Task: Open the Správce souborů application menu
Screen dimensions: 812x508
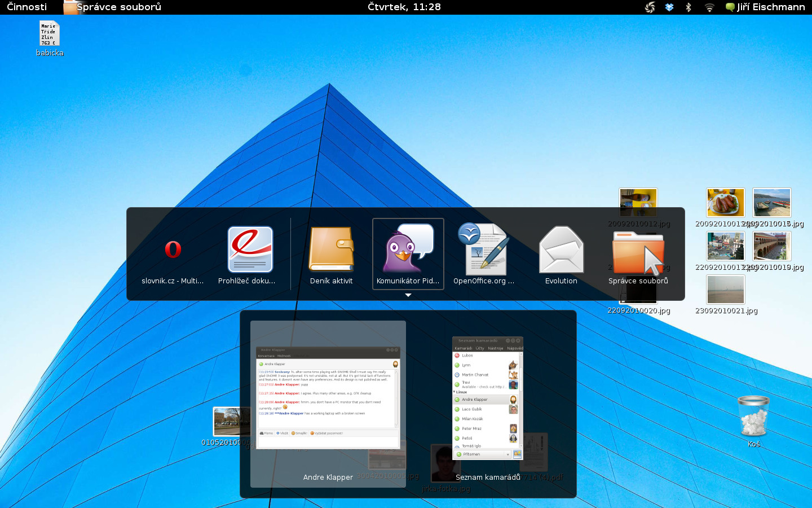Action: tap(112, 7)
